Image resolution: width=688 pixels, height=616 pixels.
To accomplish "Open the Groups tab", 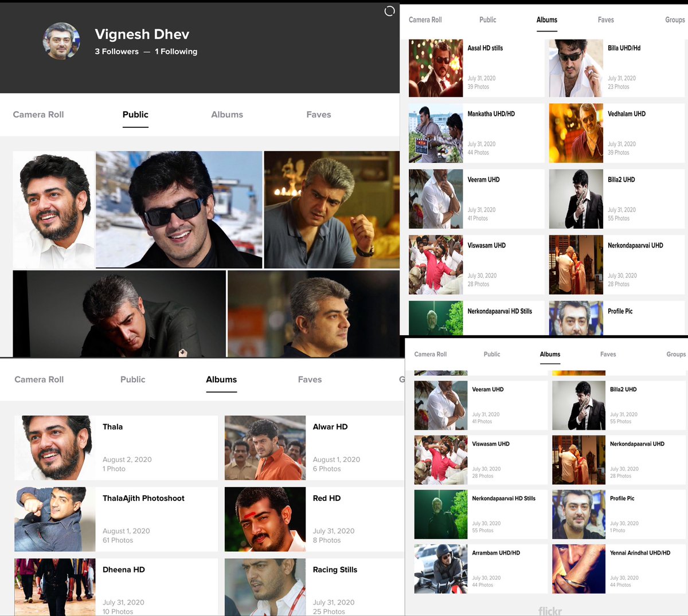I will click(674, 19).
